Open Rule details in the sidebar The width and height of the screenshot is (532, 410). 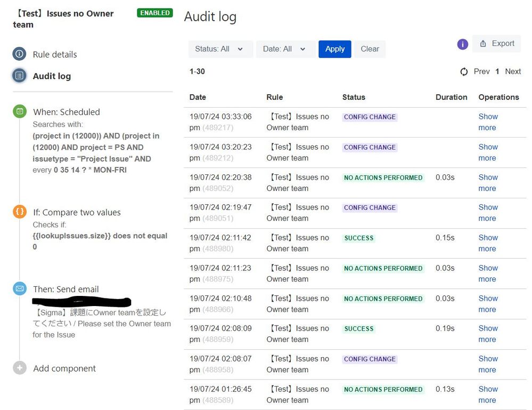coord(55,54)
